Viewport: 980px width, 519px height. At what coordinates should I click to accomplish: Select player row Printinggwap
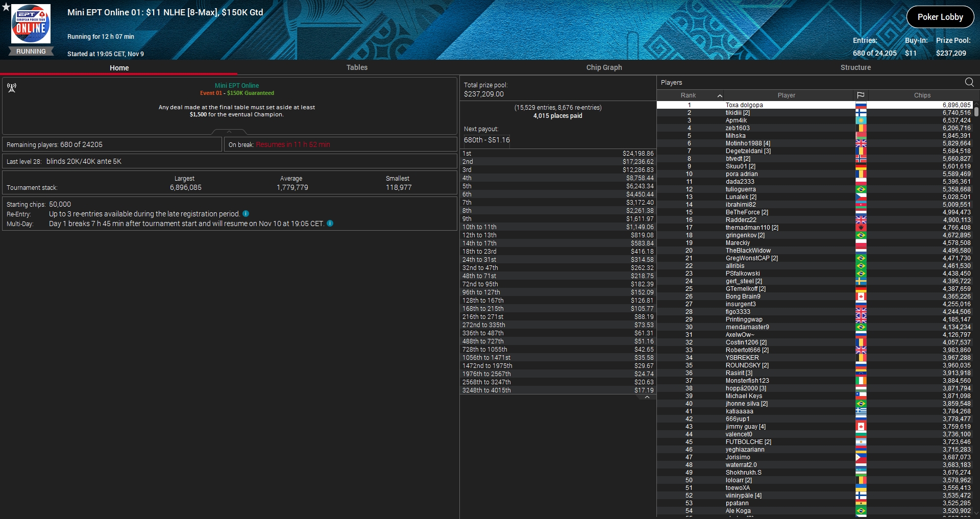click(x=815, y=319)
